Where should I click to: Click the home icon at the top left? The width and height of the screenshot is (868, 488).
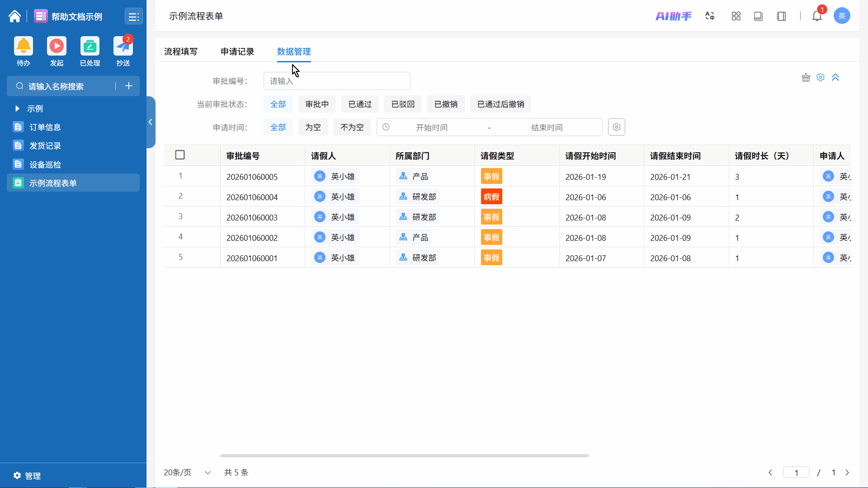click(x=14, y=16)
